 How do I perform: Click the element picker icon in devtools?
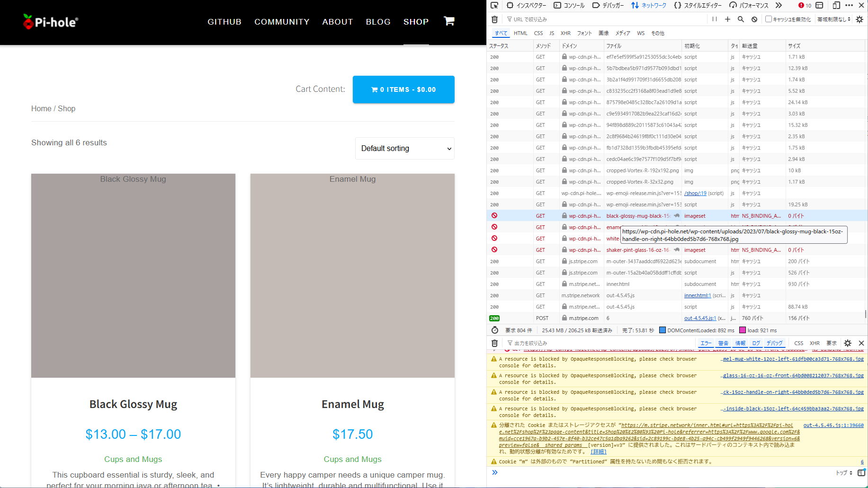pos(494,5)
